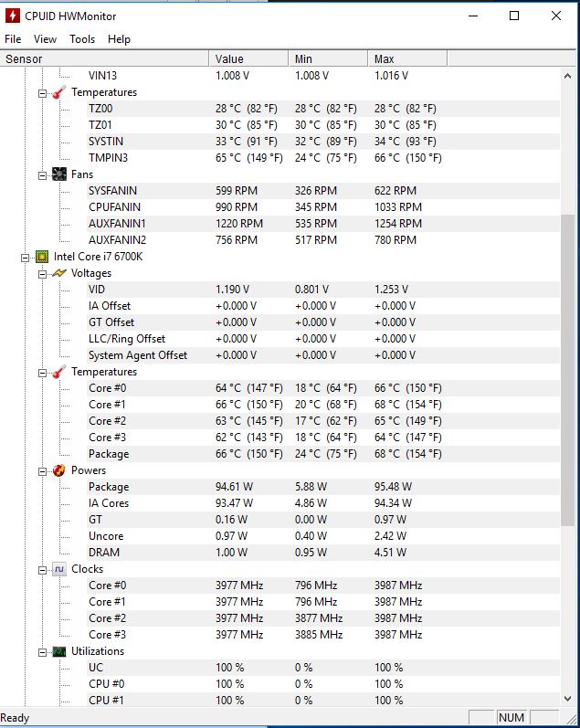Select the LLC/Ring Offset row
Screen dimensions: 580x728
point(323,339)
